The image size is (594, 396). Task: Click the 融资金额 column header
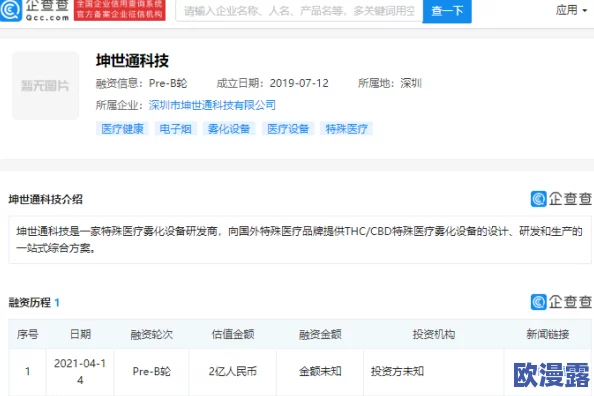click(320, 334)
